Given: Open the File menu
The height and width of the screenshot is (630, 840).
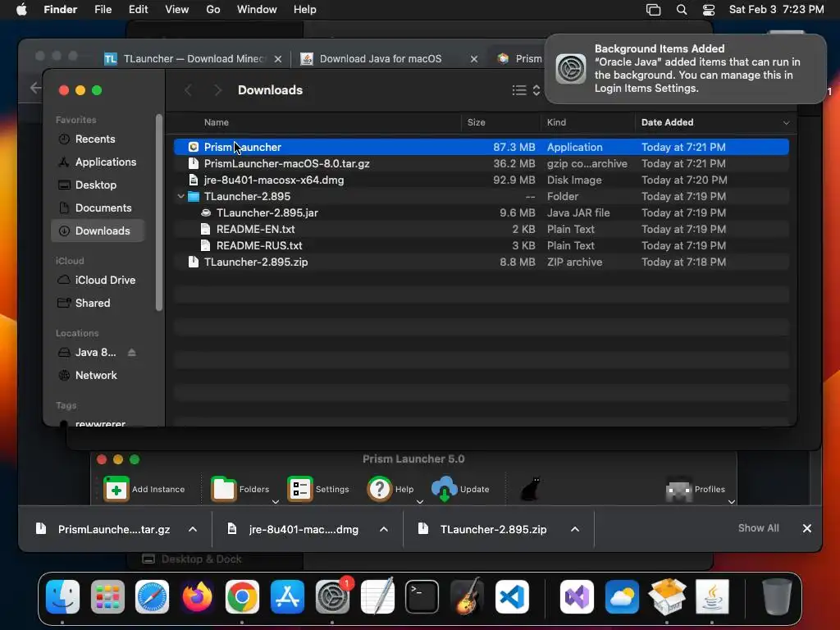Looking at the screenshot, I should pos(103,10).
